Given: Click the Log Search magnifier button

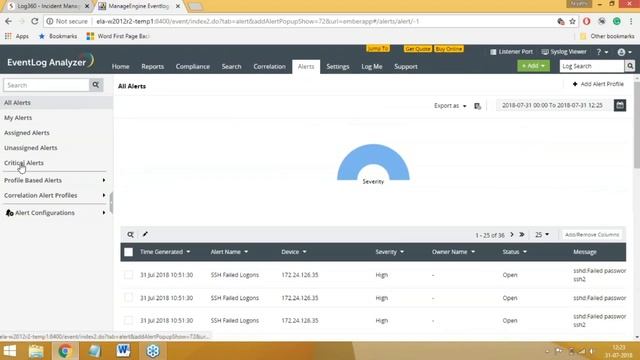Looking at the screenshot, I should 630,66.
